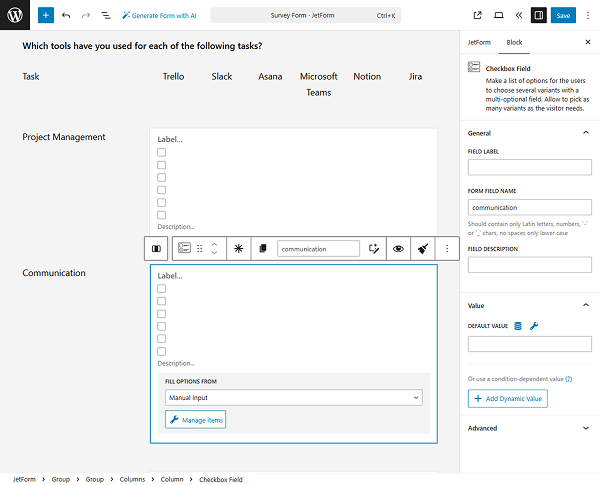Click the Communication row label
The height and width of the screenshot is (485, 600).
tap(54, 273)
